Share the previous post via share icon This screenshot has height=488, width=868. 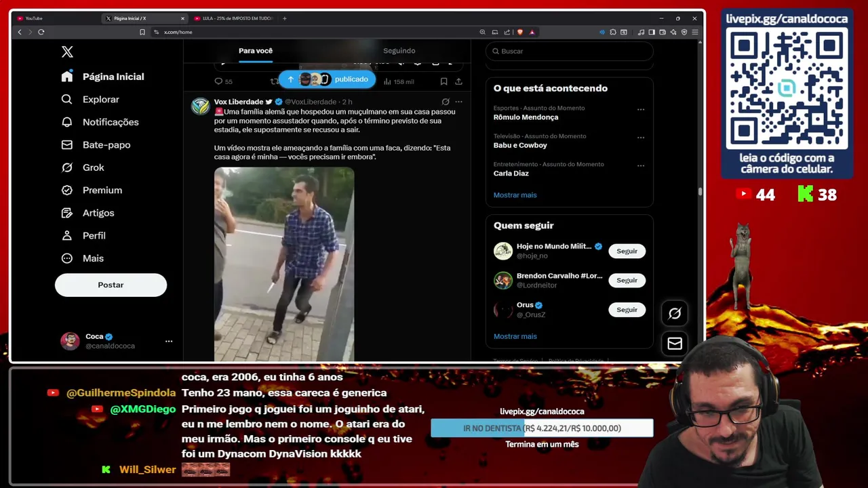point(458,81)
